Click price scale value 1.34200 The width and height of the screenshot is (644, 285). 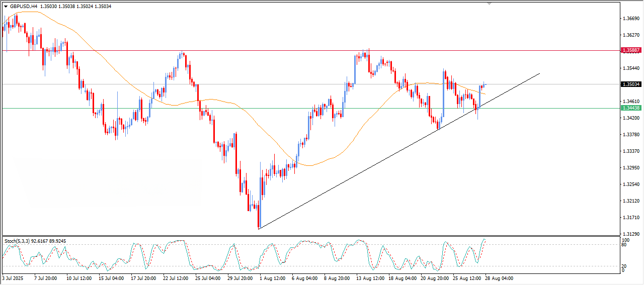[631, 118]
